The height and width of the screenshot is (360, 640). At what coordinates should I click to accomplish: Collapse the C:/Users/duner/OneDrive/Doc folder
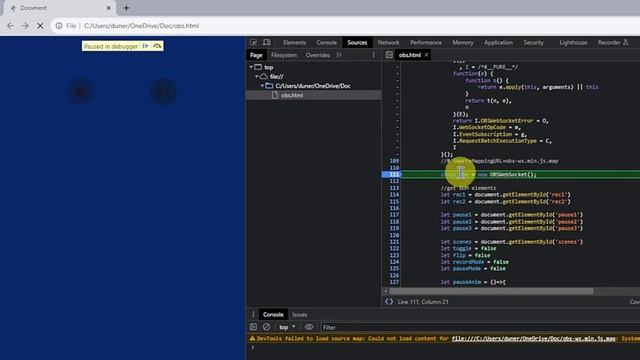[262, 86]
